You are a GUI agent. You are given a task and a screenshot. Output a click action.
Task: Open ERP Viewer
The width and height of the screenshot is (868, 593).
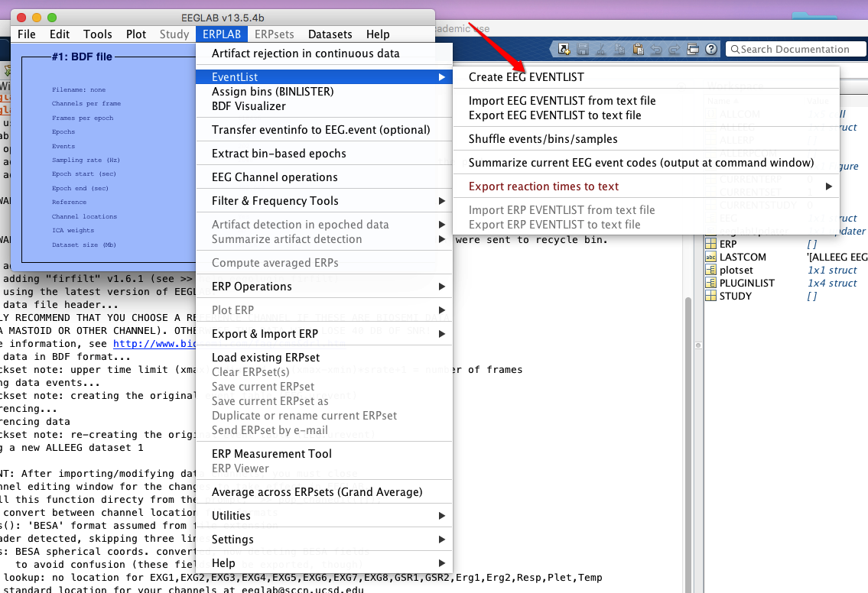[324, 468]
